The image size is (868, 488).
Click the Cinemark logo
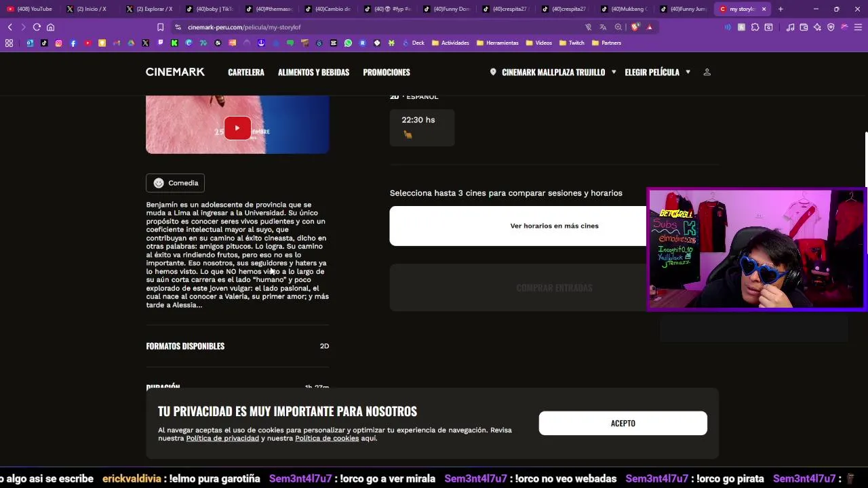[175, 72]
